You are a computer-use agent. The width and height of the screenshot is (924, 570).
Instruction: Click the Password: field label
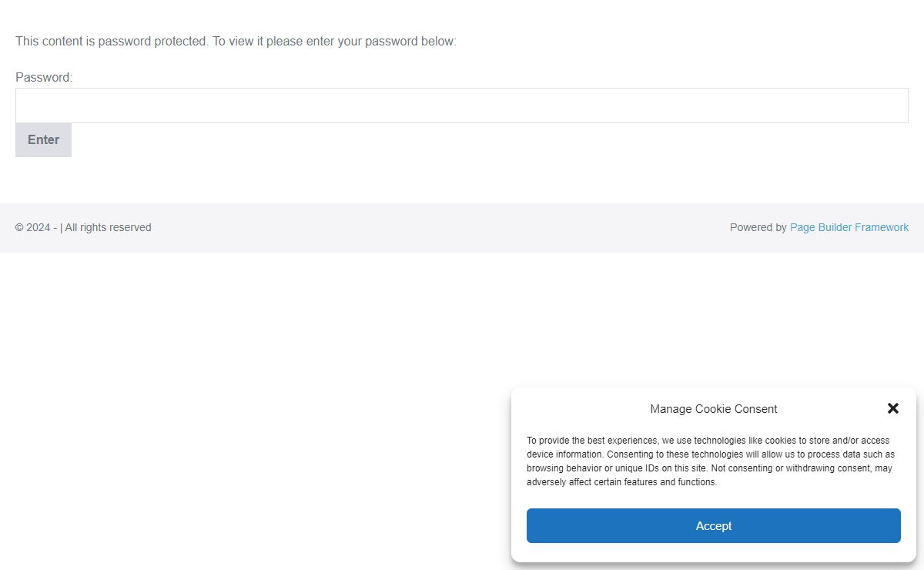point(44,77)
